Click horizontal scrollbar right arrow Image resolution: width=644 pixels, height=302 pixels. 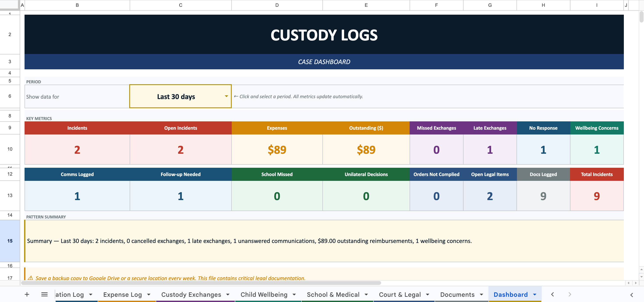click(636, 283)
